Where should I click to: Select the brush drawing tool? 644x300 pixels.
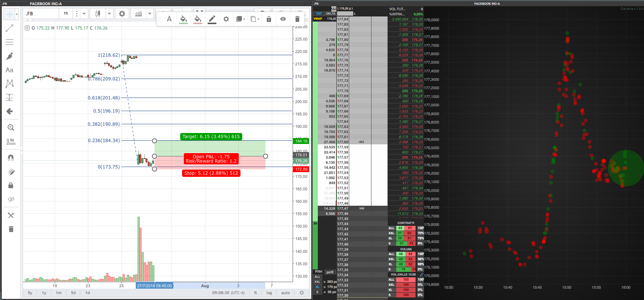coord(10,56)
